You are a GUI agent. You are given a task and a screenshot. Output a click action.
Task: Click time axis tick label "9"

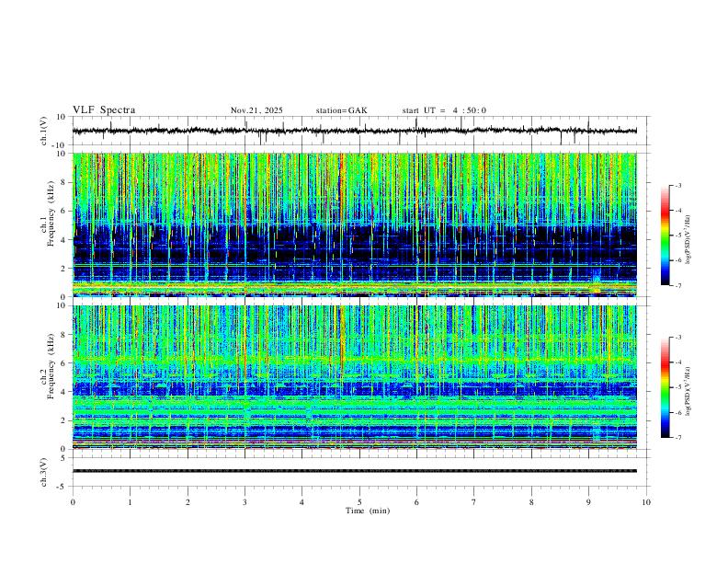[588, 502]
